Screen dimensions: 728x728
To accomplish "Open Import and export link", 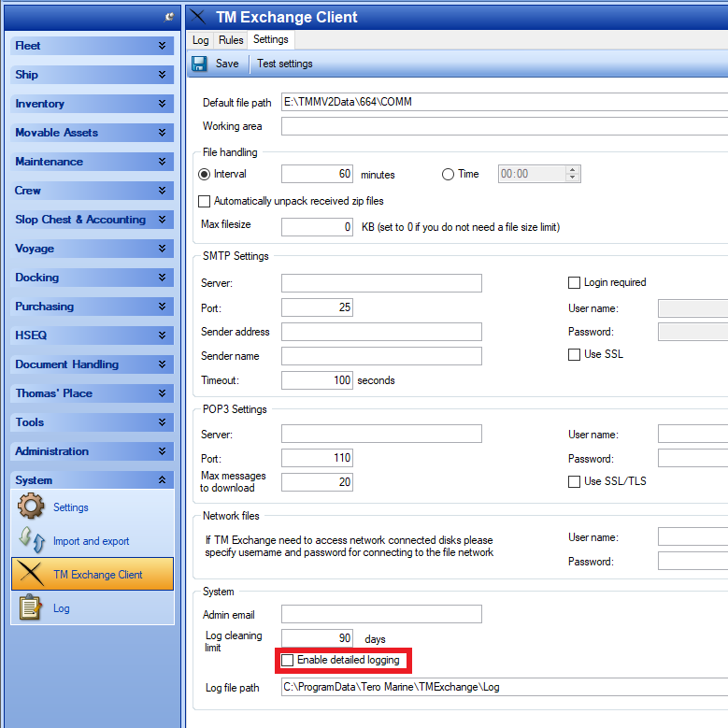I will click(91, 541).
